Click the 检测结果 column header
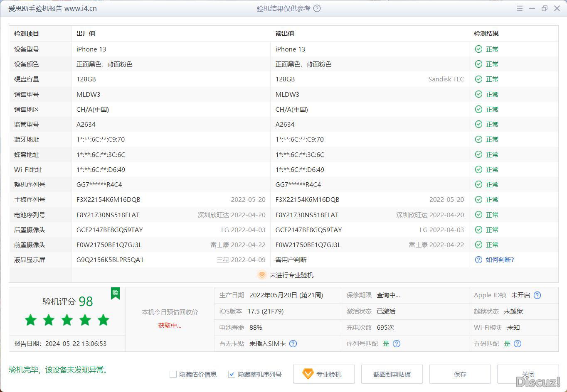The image size is (567, 392). pyautogui.click(x=486, y=34)
